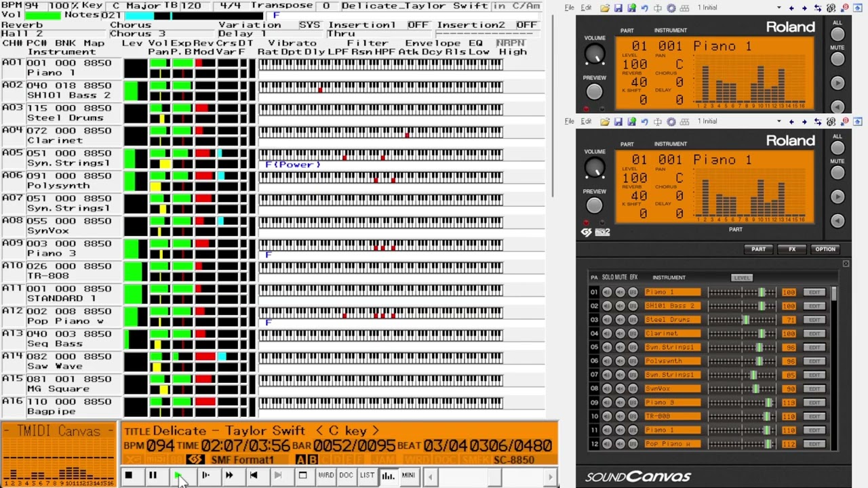
Task: Toggle EFX on part 03 Steel Drums
Action: point(633,320)
